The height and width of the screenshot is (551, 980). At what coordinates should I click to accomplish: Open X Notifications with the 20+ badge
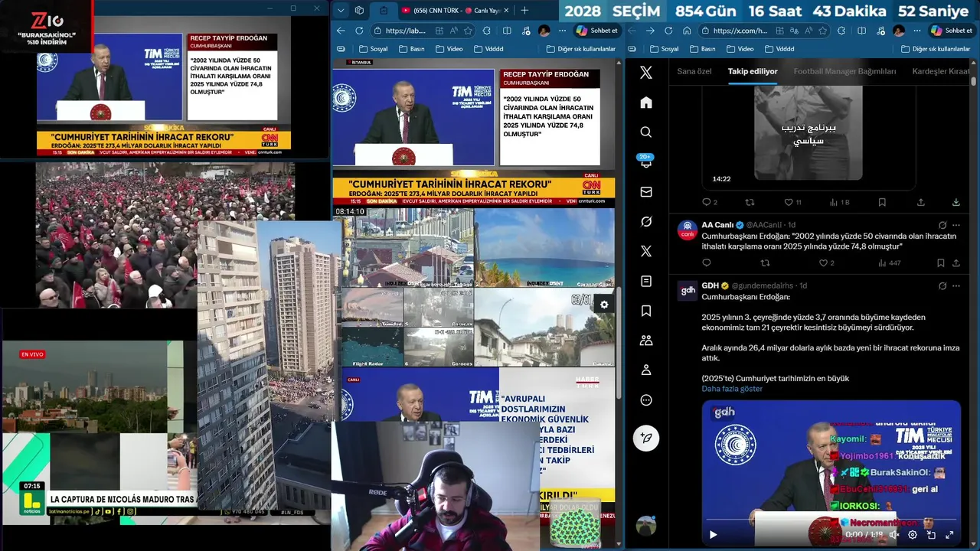point(645,161)
